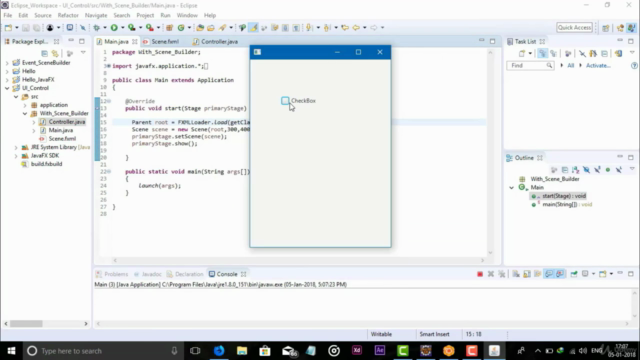Toggle Link with Editor in Package Explorer
This screenshot has width=640, height=360.
[55, 53]
